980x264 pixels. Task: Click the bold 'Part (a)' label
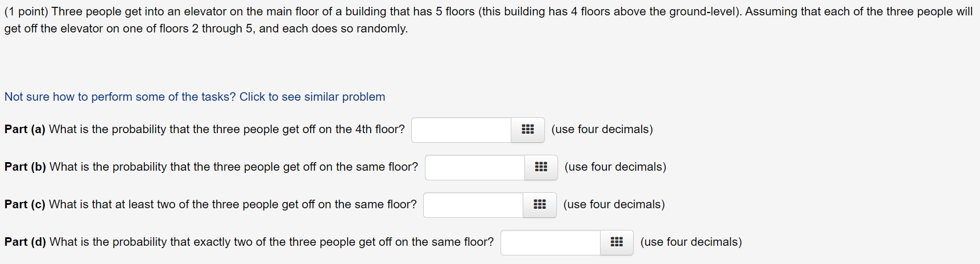(x=25, y=129)
